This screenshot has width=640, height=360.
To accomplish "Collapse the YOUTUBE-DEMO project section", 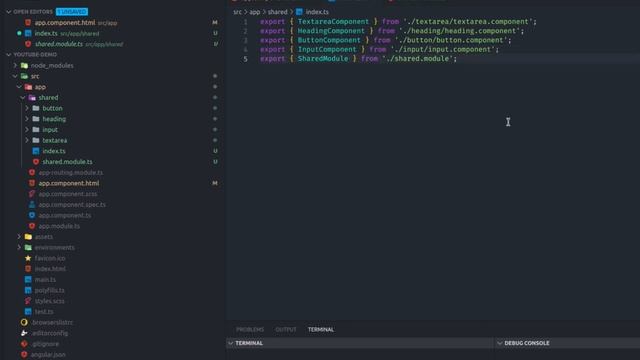I will click(9, 55).
